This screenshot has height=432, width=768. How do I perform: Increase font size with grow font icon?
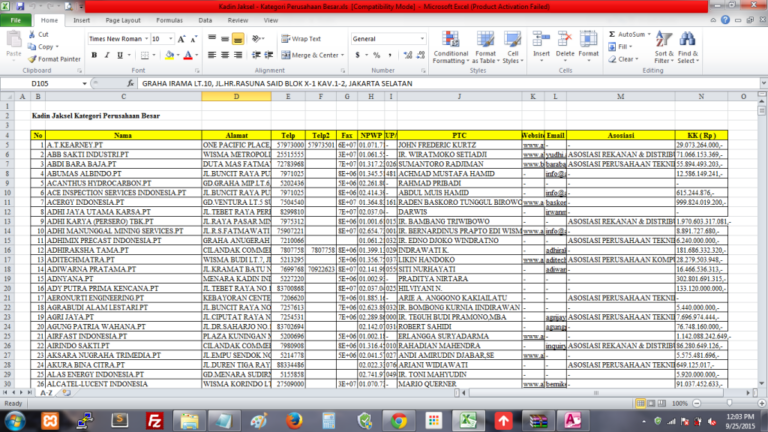pyautogui.click(x=182, y=39)
